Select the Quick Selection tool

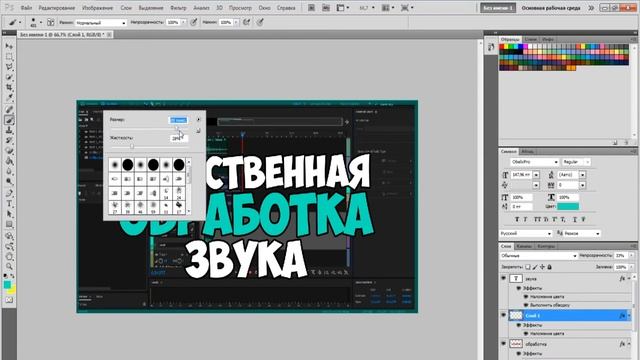9,77
